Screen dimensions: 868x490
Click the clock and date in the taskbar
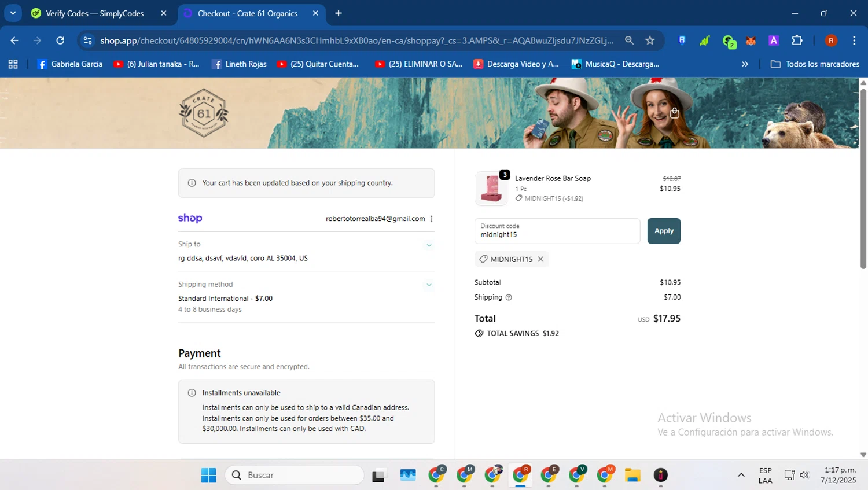(838, 475)
